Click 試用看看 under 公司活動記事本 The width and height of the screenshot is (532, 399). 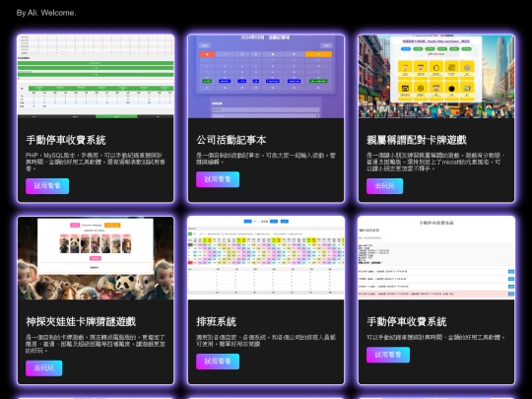218,179
